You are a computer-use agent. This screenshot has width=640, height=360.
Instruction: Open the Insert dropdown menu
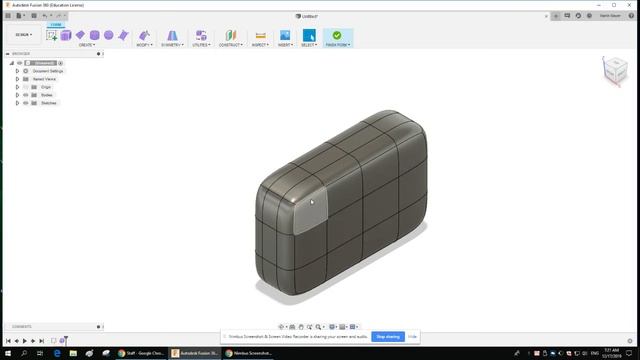click(x=285, y=45)
